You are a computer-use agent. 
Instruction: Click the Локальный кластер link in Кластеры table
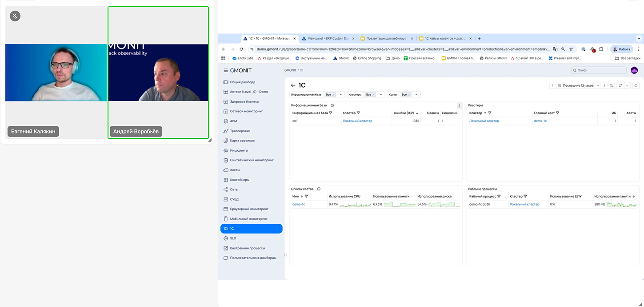click(x=484, y=121)
